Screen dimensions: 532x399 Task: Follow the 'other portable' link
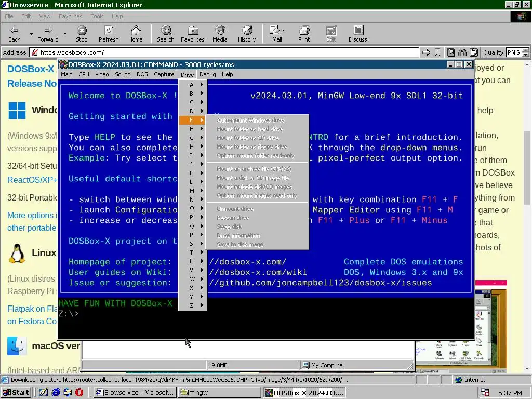tap(32, 228)
